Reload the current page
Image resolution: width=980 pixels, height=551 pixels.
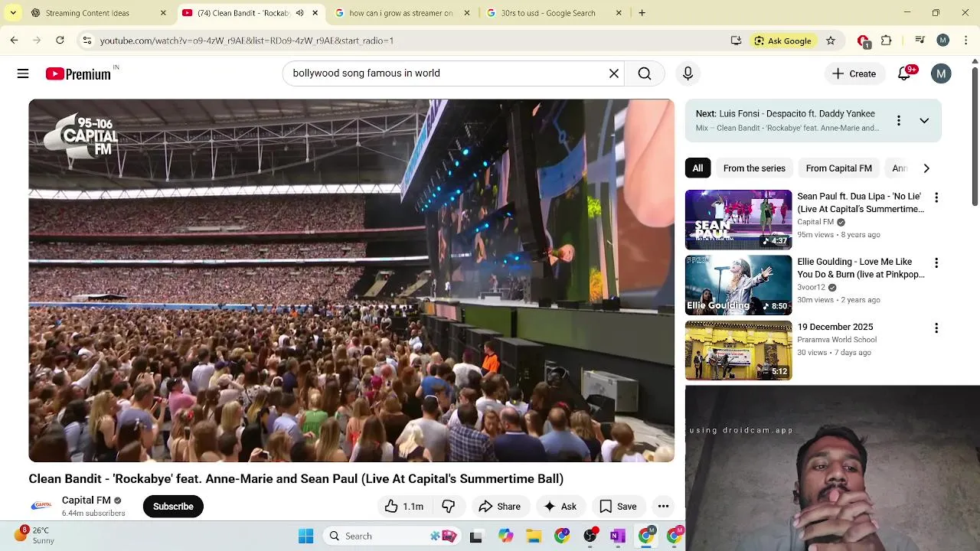click(60, 41)
